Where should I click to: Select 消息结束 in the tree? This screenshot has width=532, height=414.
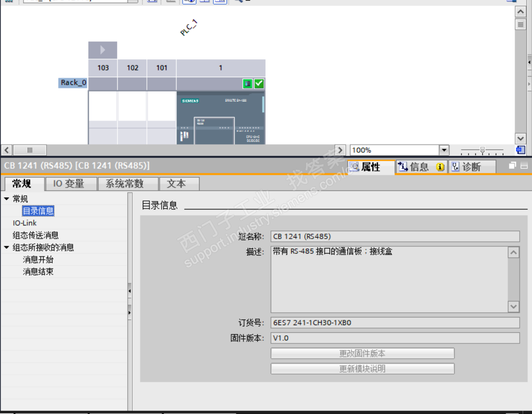(x=38, y=271)
